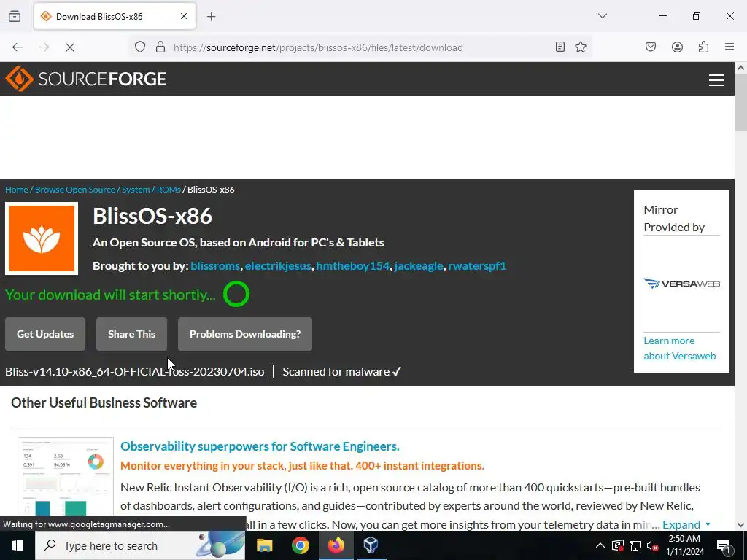Visit rwaterspf1 author profile

pos(477,265)
